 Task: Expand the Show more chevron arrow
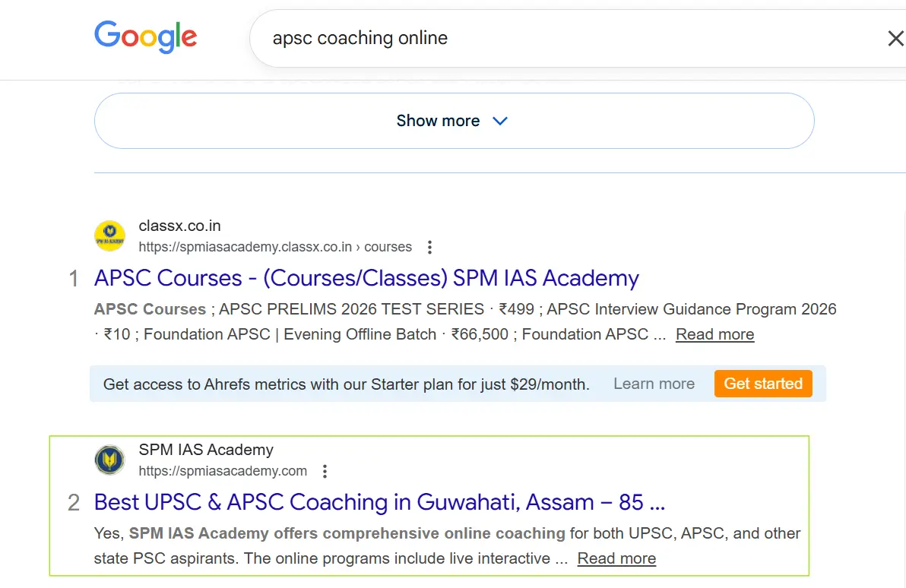[500, 121]
